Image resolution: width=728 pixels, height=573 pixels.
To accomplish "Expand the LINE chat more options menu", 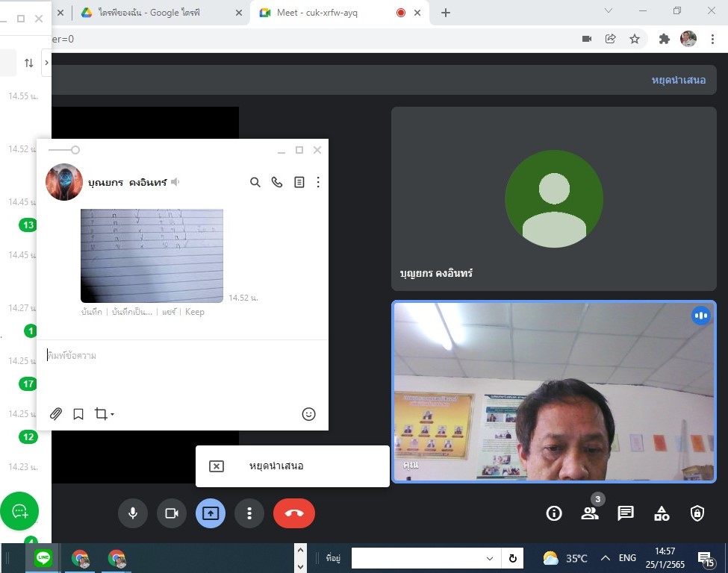I will [x=319, y=182].
